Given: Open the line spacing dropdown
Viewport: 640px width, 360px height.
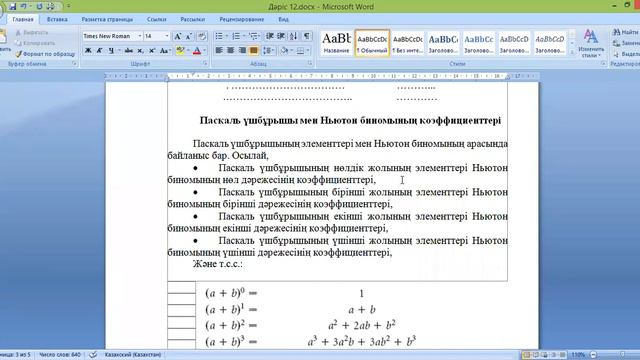Looking at the screenshot, I should pyautogui.click(x=268, y=51).
